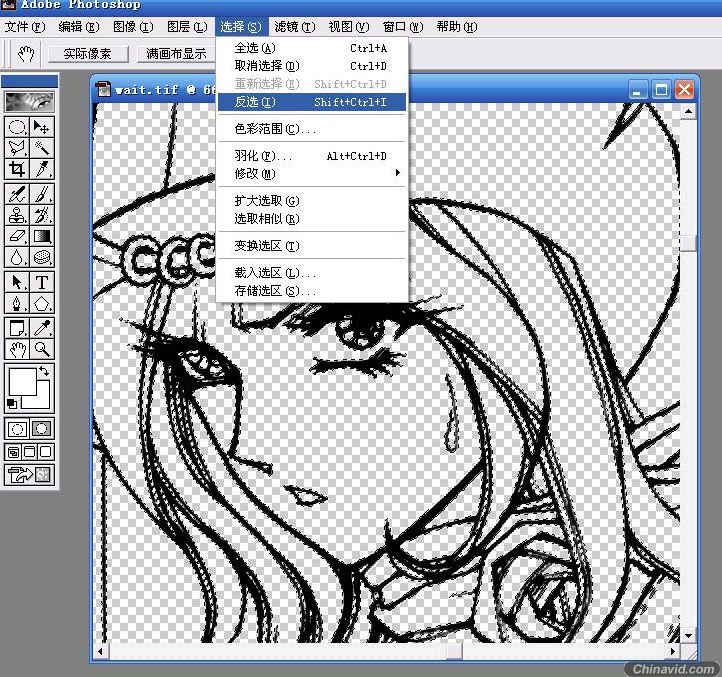The width and height of the screenshot is (722, 677).
Task: Select the Zoom magnifier tool
Action: pyautogui.click(x=42, y=349)
